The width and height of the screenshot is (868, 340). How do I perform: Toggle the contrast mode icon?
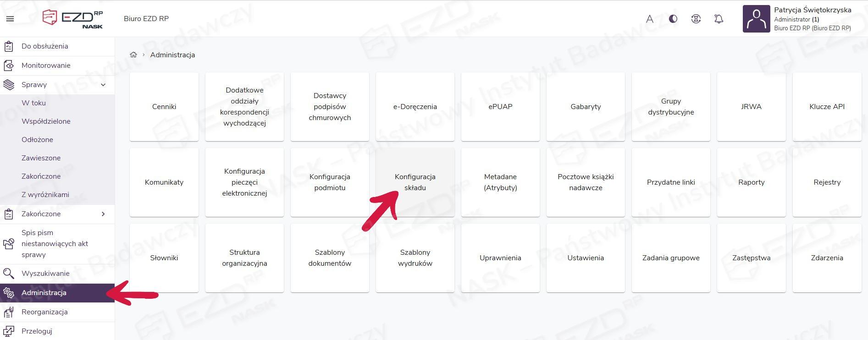673,19
